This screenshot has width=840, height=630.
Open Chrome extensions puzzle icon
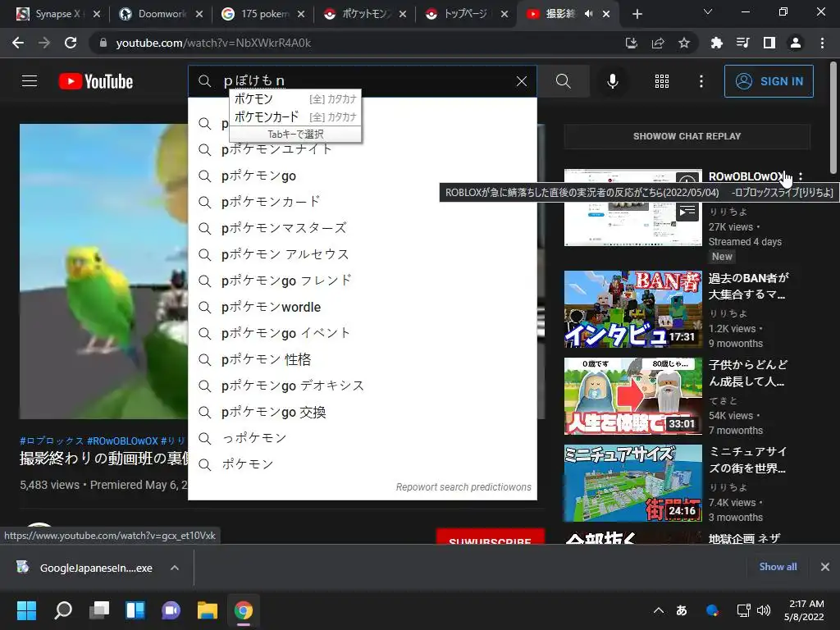(x=716, y=43)
